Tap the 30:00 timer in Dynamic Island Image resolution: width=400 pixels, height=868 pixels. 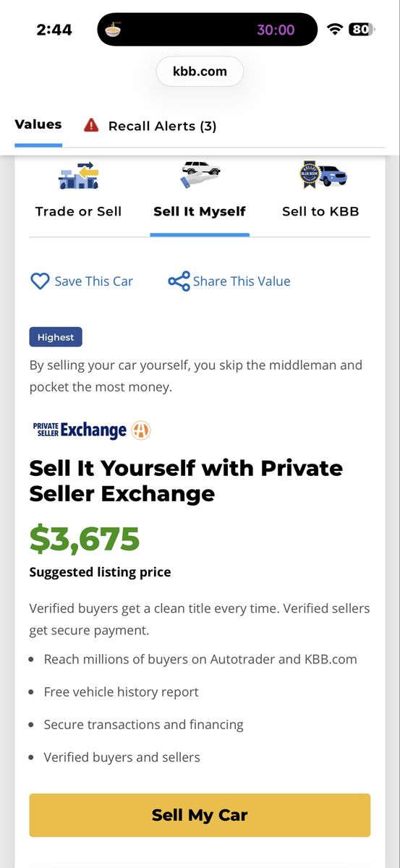(276, 30)
